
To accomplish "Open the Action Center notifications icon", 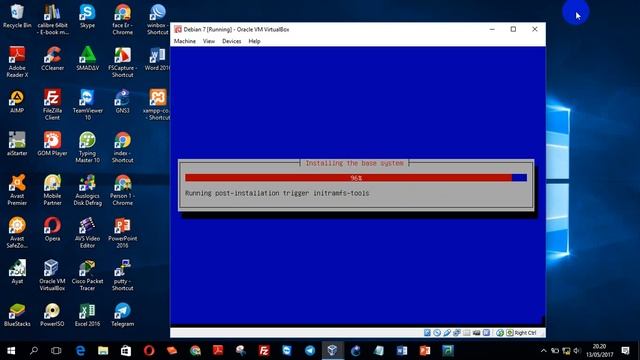I will point(626,351).
